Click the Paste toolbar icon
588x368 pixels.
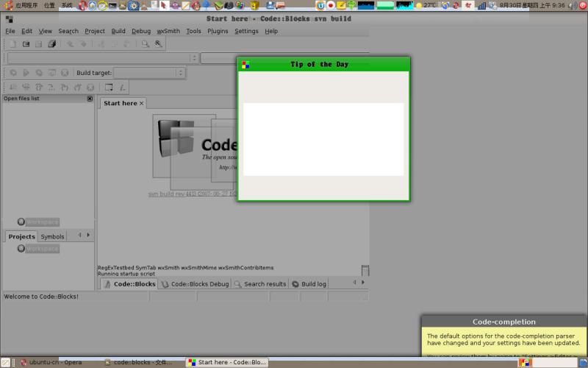click(127, 44)
